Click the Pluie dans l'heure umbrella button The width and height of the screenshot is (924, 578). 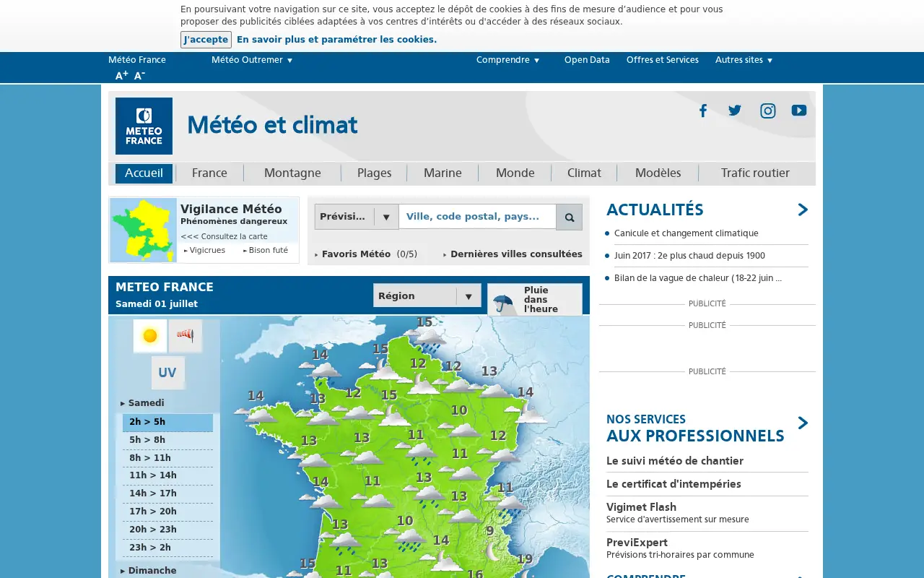[x=535, y=299]
